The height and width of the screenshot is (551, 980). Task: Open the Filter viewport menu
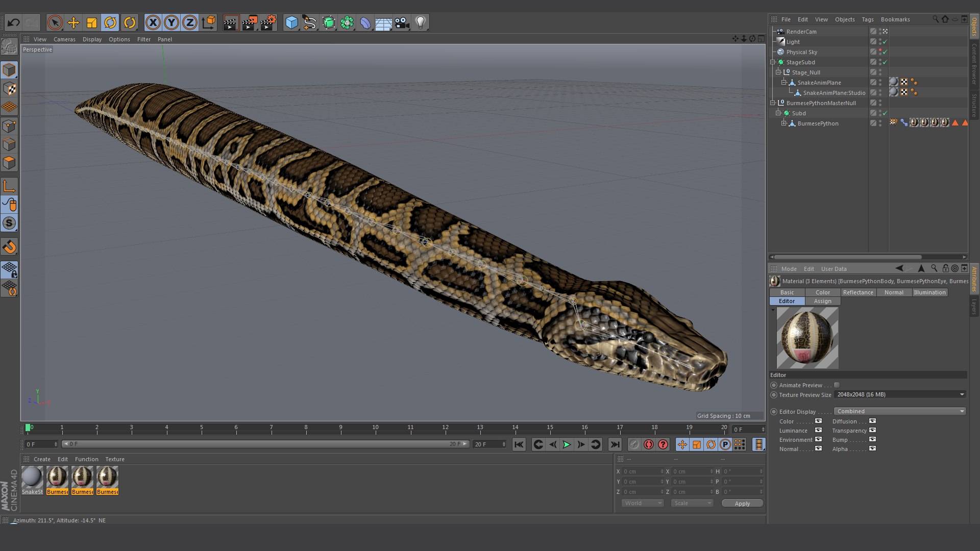point(144,39)
